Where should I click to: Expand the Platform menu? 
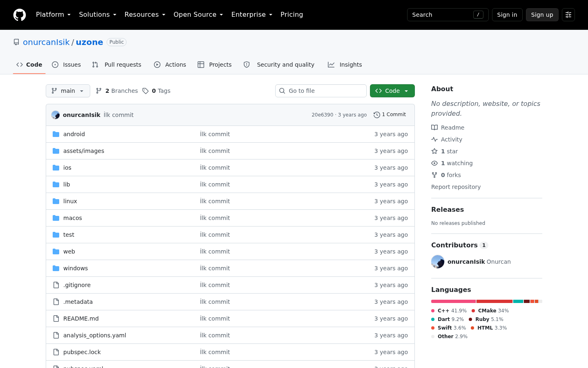(x=53, y=15)
